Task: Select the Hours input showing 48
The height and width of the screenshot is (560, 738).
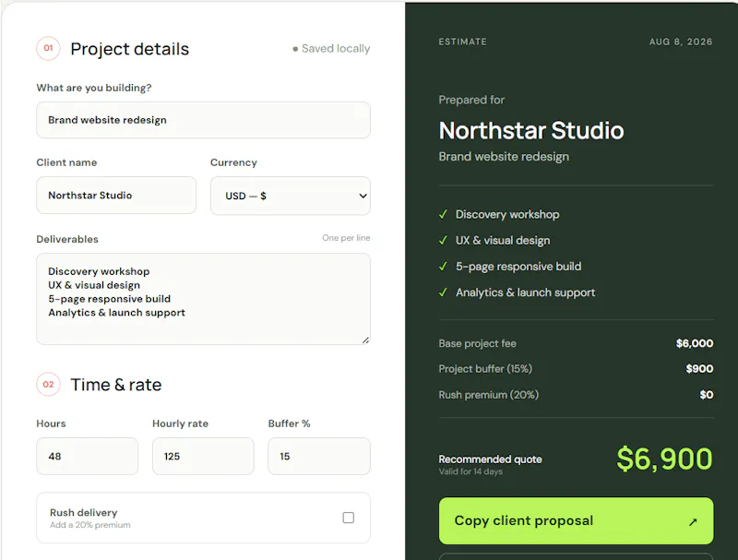Action: click(87, 456)
